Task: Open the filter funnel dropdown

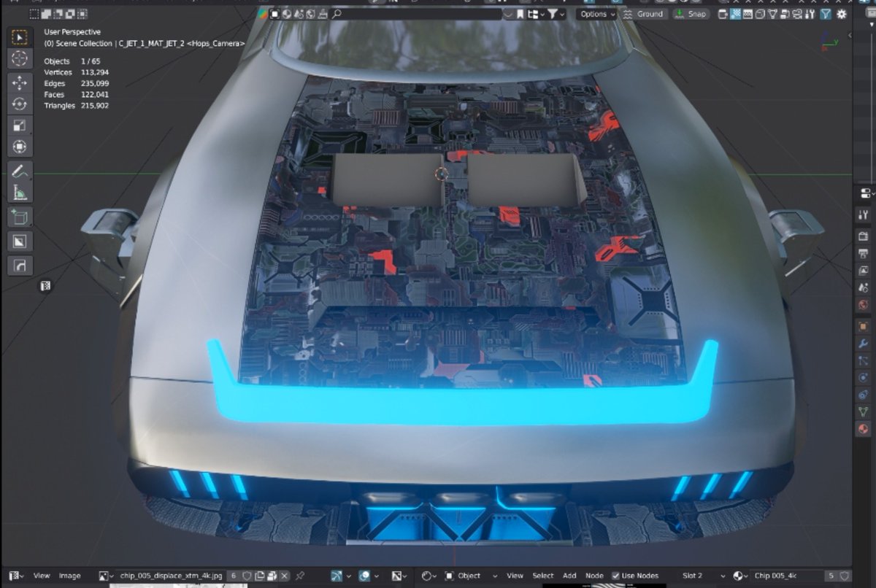Action: point(556,14)
